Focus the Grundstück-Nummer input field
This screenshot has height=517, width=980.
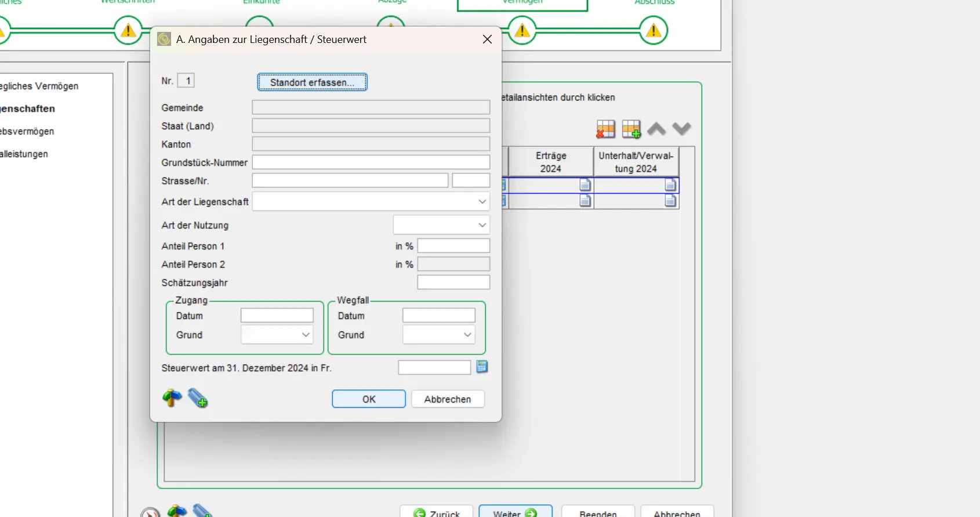tap(371, 162)
